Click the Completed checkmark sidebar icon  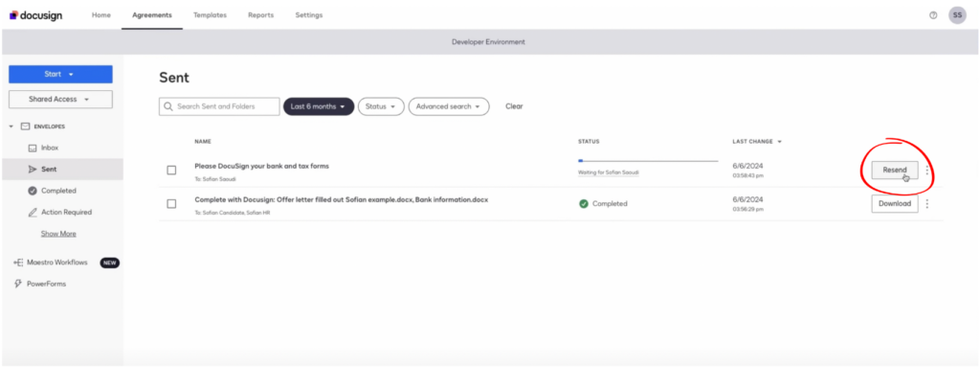33,191
